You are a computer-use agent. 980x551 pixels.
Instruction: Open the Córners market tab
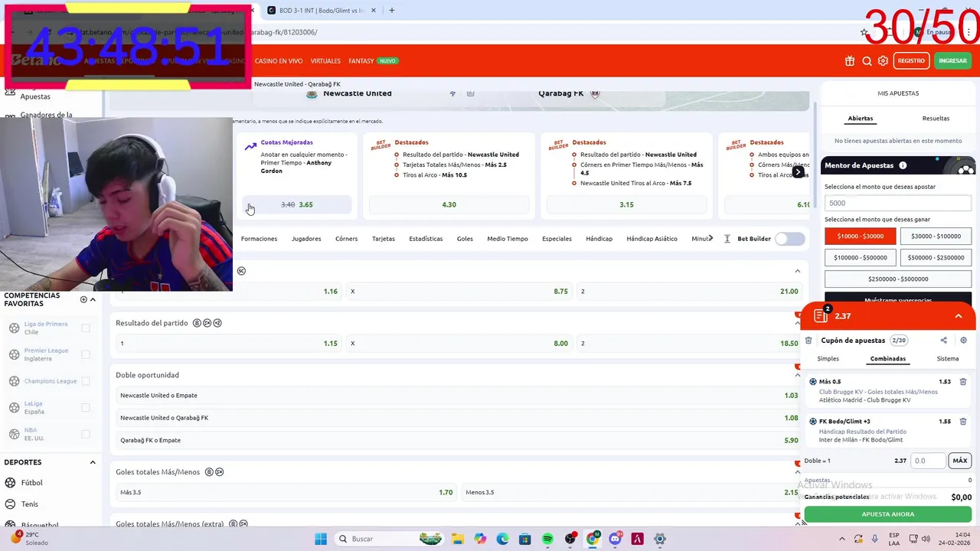(346, 239)
